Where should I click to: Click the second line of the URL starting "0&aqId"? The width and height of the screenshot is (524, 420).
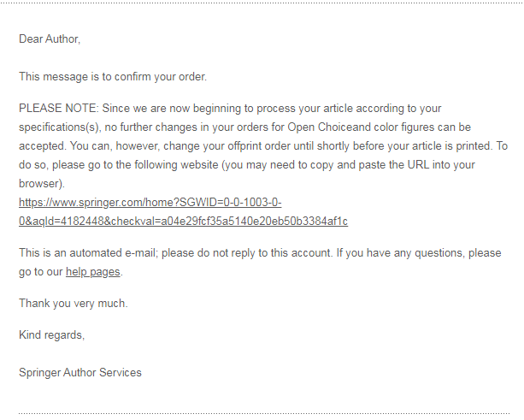pyautogui.click(x=183, y=222)
